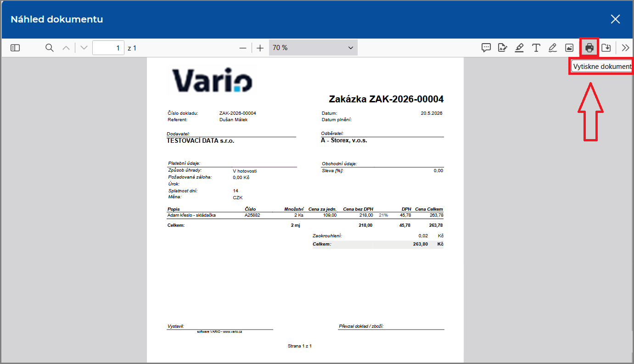The width and height of the screenshot is (634, 364).
Task: Select the signature tool icon
Action: [x=503, y=48]
